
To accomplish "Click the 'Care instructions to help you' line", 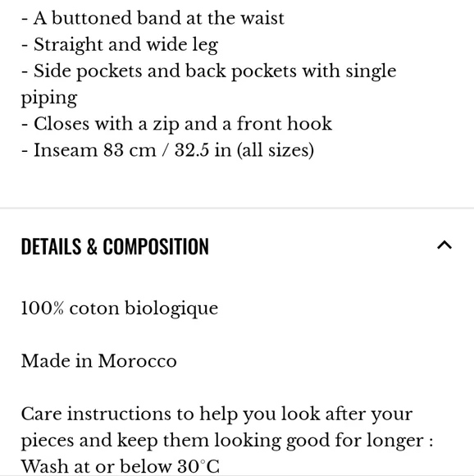I will tap(216, 414).
